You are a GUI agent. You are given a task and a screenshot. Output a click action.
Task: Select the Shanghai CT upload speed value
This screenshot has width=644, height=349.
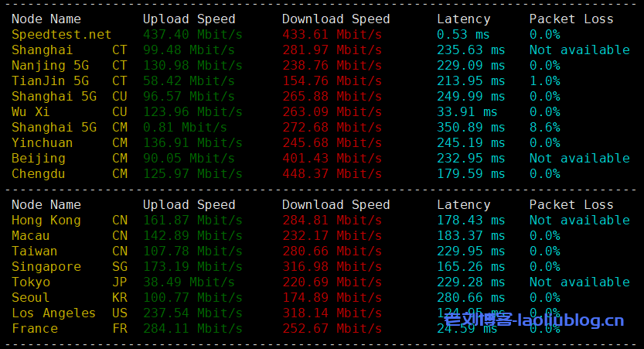click(189, 50)
